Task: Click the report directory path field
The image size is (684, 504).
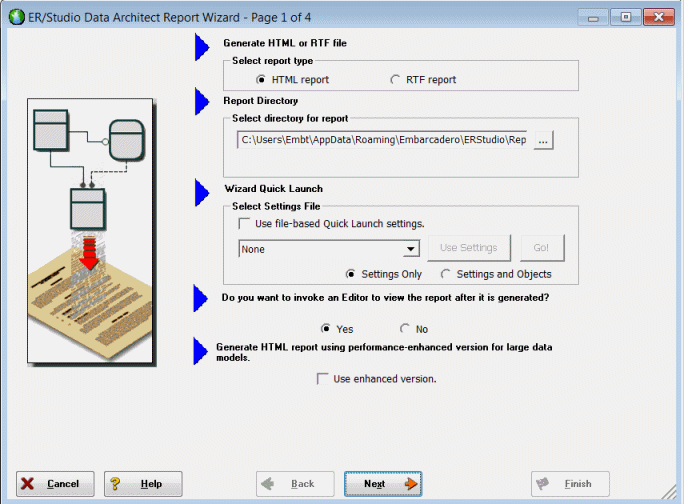Action: pos(382,140)
